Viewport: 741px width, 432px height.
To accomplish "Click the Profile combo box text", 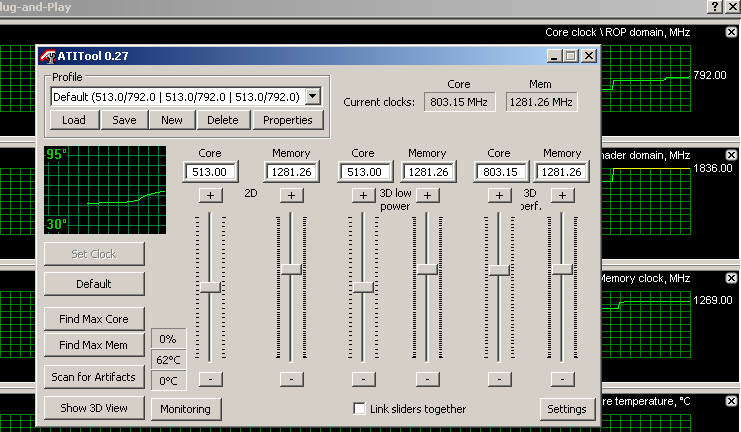I will tap(177, 96).
